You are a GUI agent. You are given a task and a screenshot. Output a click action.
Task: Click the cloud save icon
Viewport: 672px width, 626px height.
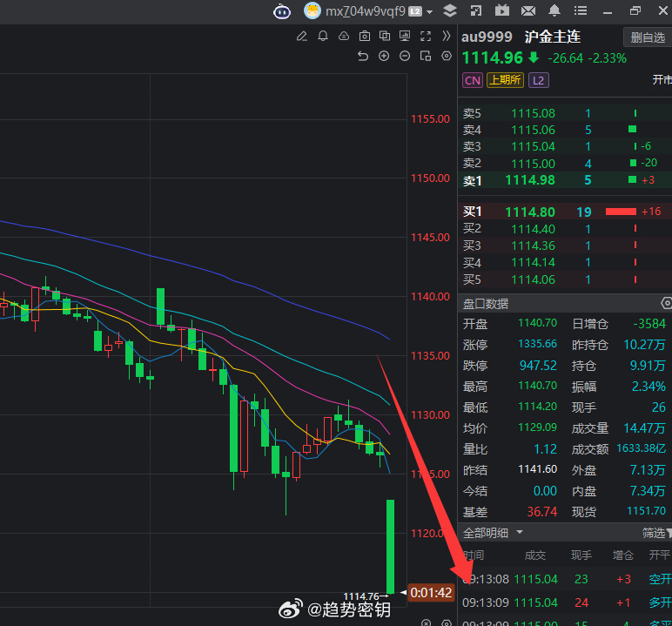pyautogui.click(x=344, y=36)
